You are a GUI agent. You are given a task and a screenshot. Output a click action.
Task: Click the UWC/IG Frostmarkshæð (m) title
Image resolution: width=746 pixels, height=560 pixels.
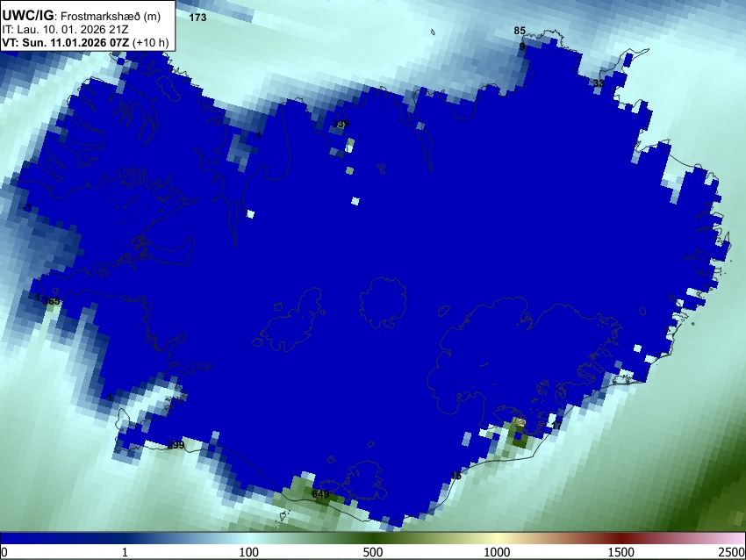82,16
